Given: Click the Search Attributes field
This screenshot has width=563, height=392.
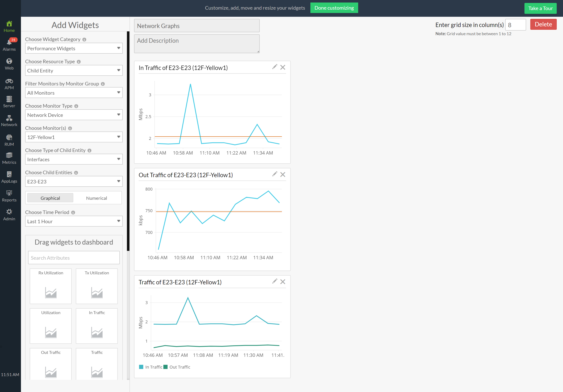Looking at the screenshot, I should point(74,258).
